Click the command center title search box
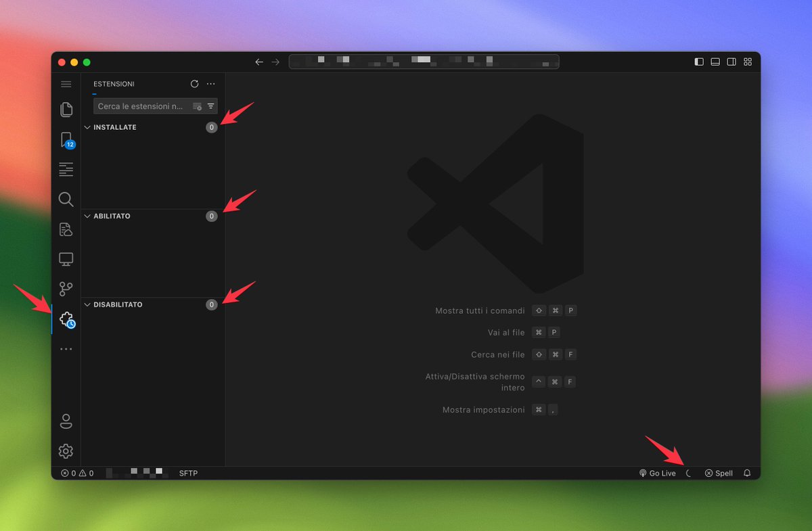This screenshot has height=531, width=812. point(424,62)
